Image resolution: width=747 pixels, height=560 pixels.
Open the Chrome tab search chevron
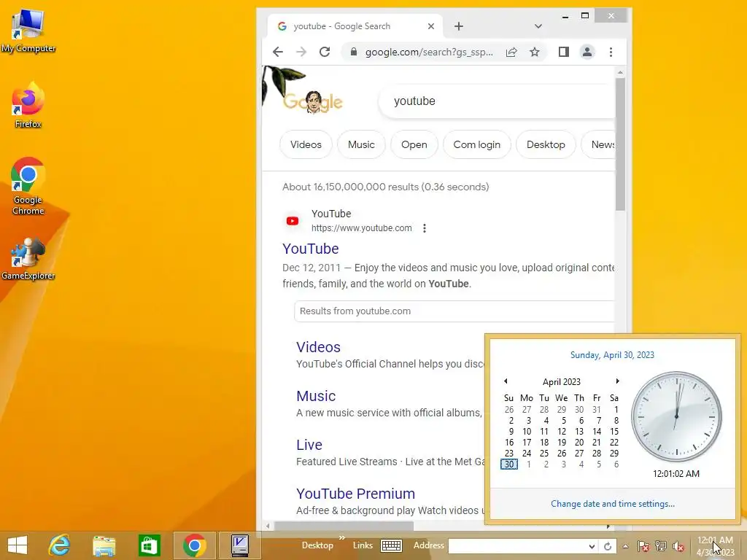pyautogui.click(x=538, y=26)
